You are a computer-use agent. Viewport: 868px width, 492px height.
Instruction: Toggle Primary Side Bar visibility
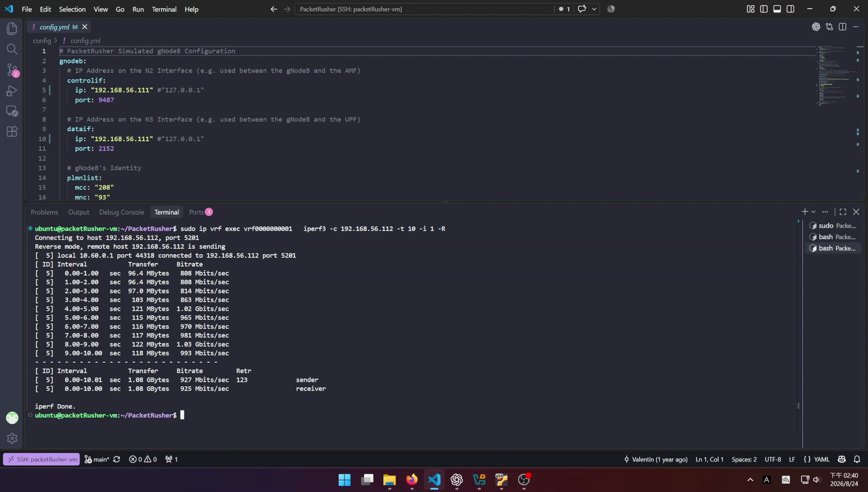coord(764,9)
